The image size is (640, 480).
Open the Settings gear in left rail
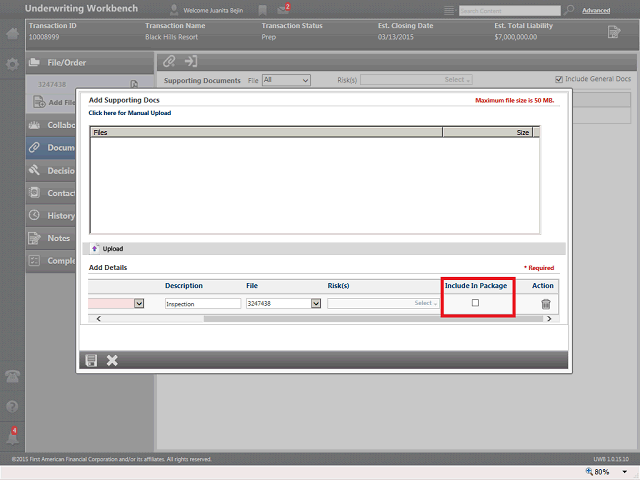pos(12,64)
